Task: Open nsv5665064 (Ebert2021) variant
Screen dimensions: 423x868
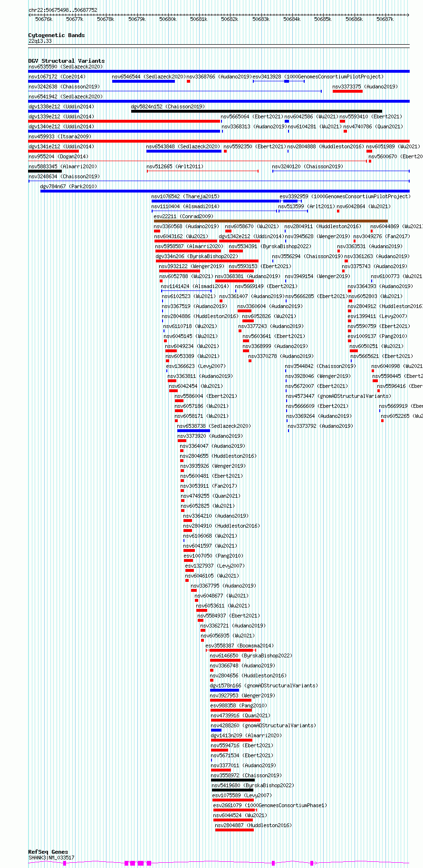Action: [252, 116]
